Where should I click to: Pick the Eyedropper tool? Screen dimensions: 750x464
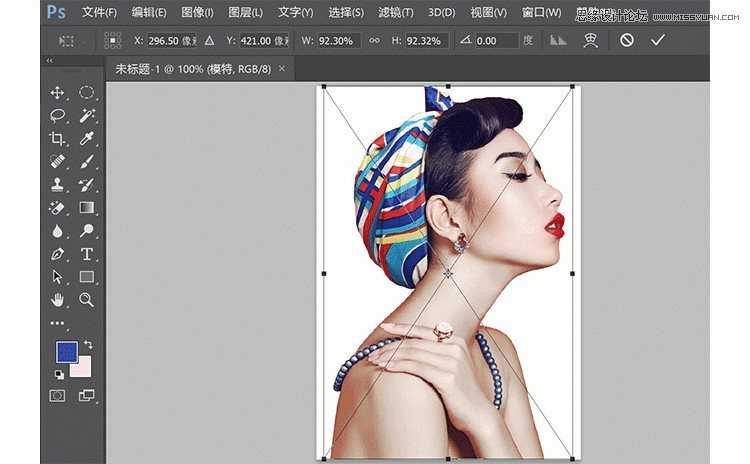(87, 139)
